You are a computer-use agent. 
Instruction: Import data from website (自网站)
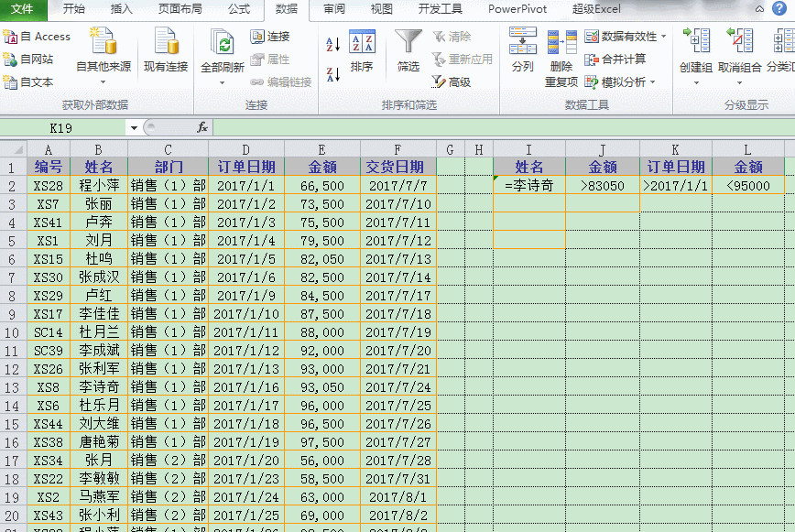tap(28, 60)
